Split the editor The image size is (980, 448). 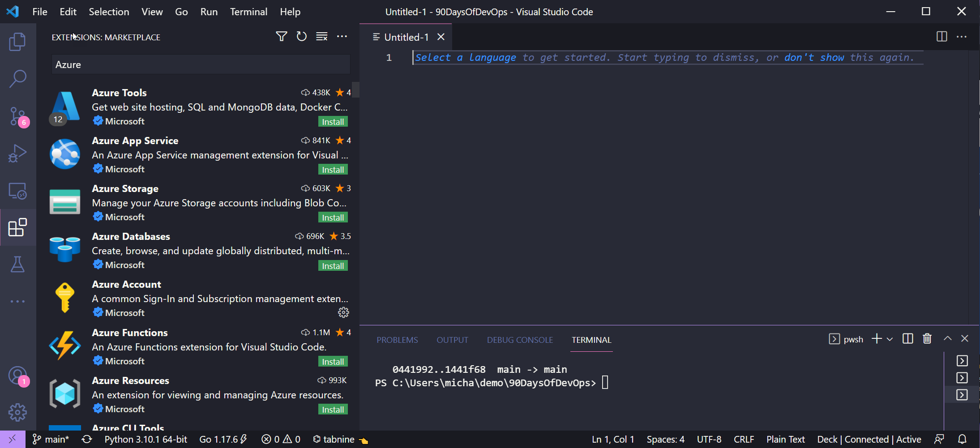point(941,37)
